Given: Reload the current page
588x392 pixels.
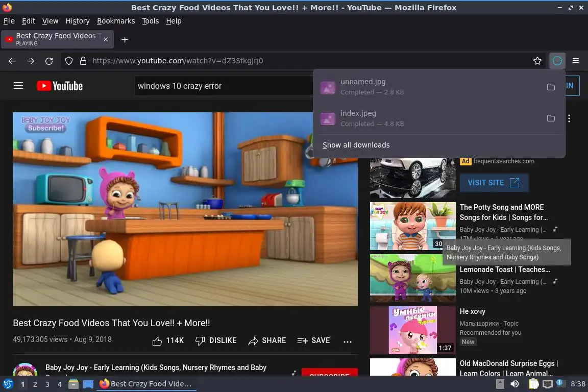Looking at the screenshot, I should click(49, 61).
